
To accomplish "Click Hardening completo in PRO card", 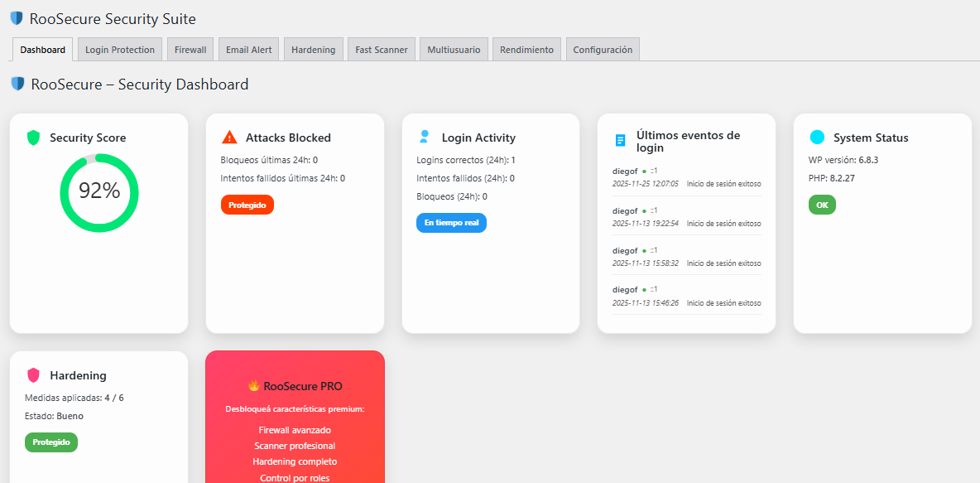I will click(x=295, y=461).
